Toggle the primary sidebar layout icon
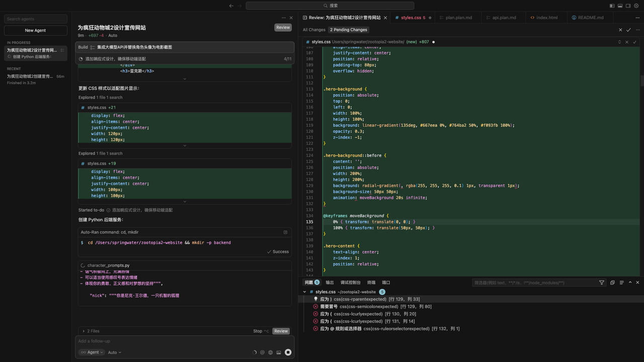Image resolution: width=644 pixels, height=362 pixels. (x=612, y=6)
